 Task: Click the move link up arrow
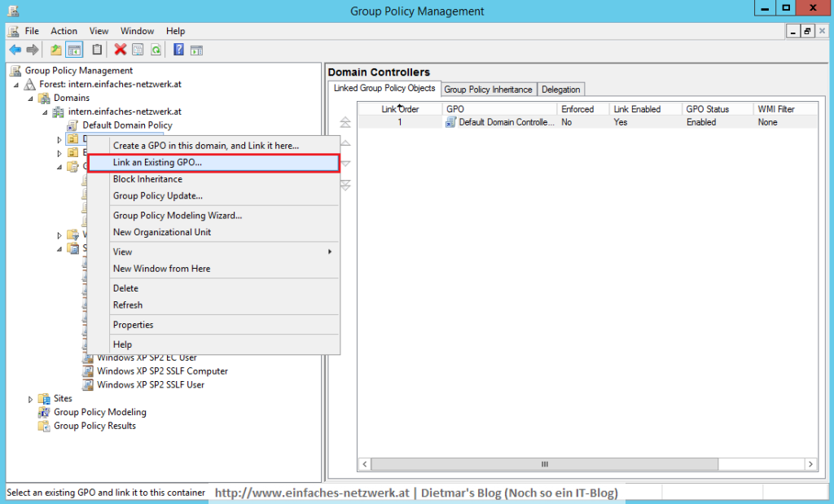pyautogui.click(x=345, y=143)
